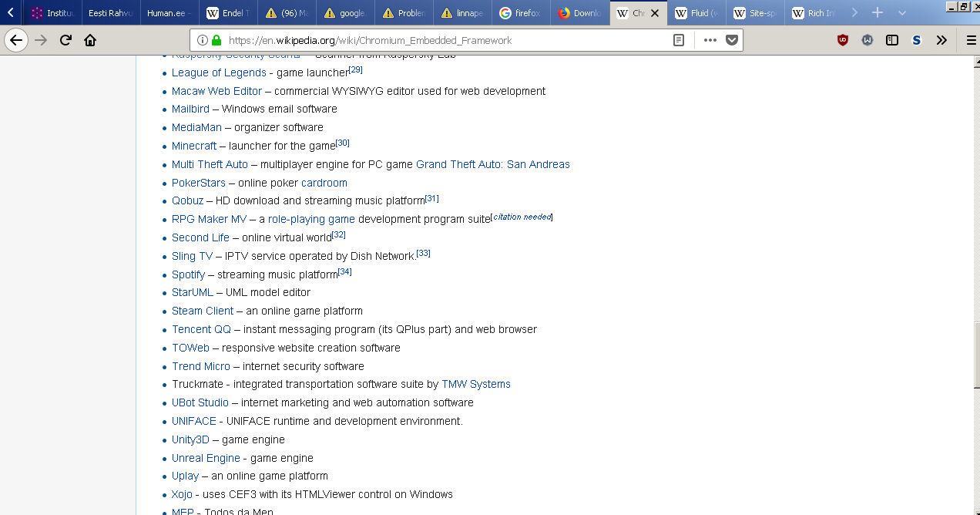This screenshot has height=515, width=980.
Task: Click the round W extension icon
Action: pos(868,40)
